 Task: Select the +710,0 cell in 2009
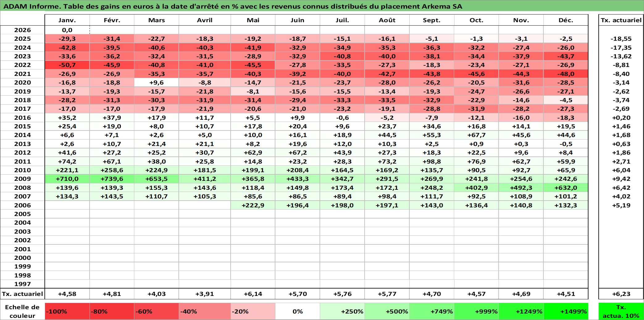click(67, 179)
